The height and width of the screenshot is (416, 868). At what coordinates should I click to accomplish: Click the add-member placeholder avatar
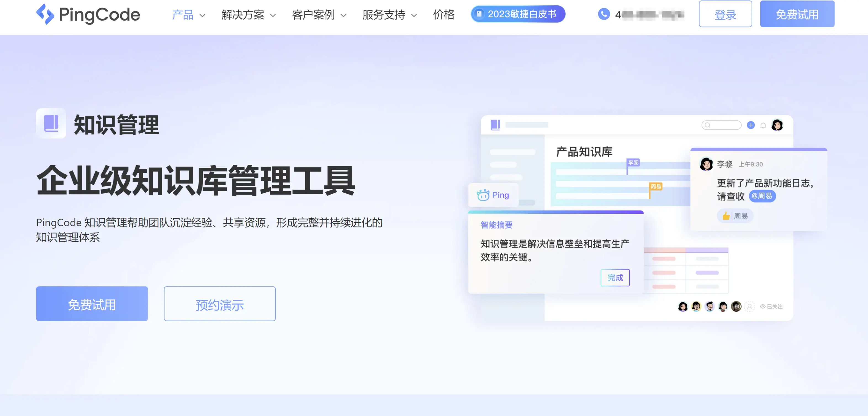click(x=749, y=306)
